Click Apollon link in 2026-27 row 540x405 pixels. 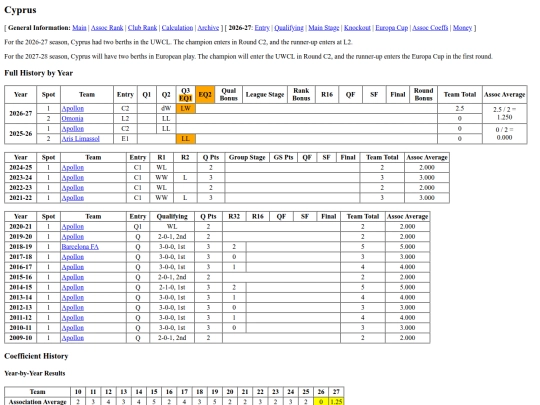tap(73, 108)
